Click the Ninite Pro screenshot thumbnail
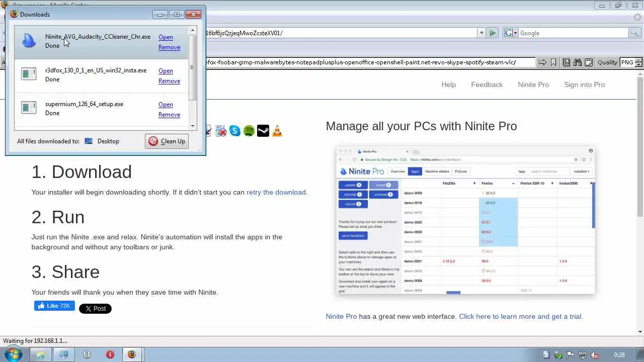The height and width of the screenshot is (362, 644). click(x=465, y=220)
